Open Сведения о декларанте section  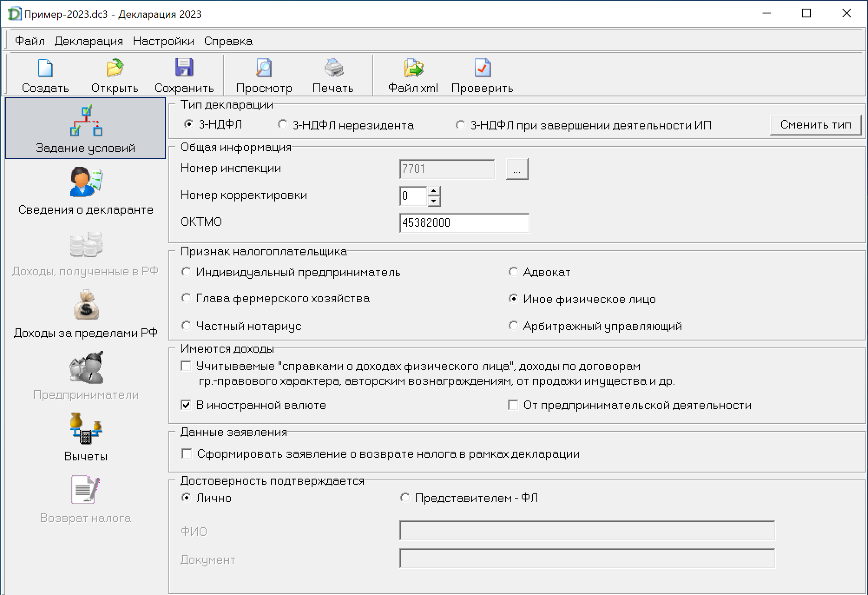pos(85,190)
